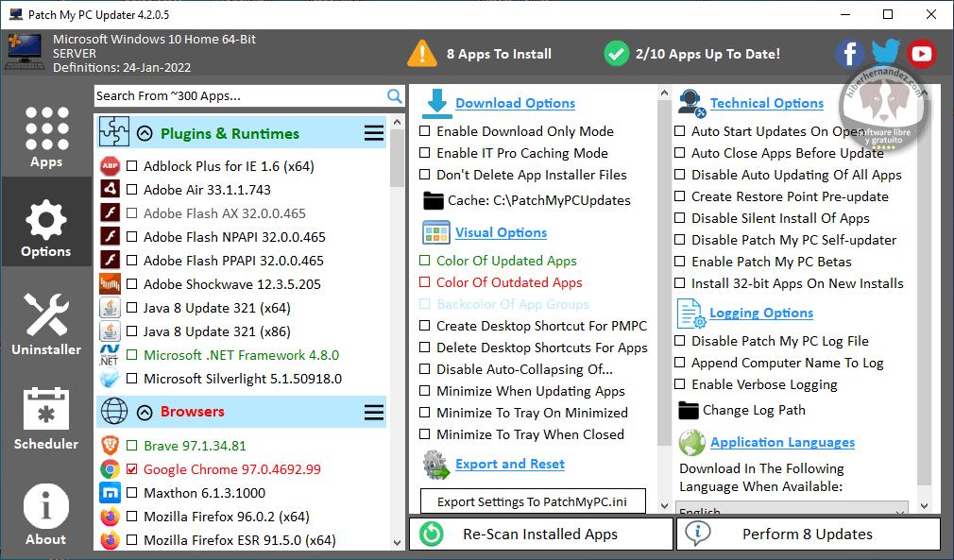Viewport: 954px width, 560px height.
Task: Pick the Color Of Updated Apps swatch
Action: click(x=425, y=261)
